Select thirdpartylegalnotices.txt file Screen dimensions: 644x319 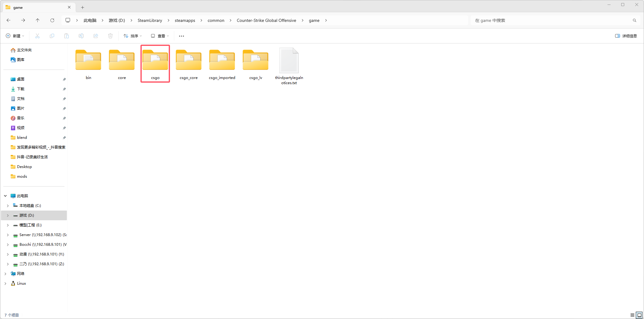coord(289,65)
